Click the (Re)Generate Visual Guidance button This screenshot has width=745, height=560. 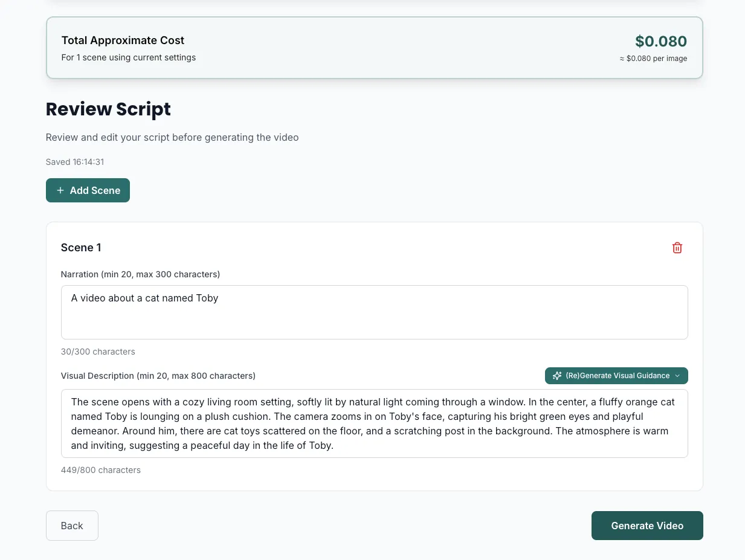click(616, 376)
